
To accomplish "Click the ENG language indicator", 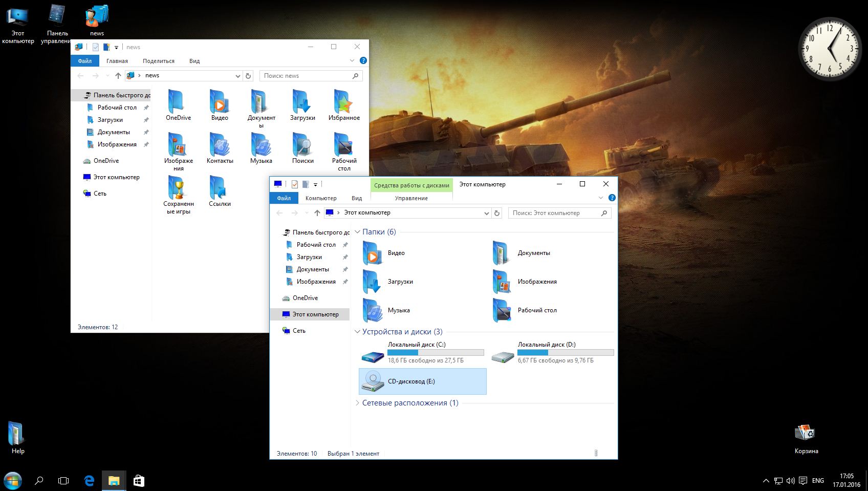I will pyautogui.click(x=818, y=481).
